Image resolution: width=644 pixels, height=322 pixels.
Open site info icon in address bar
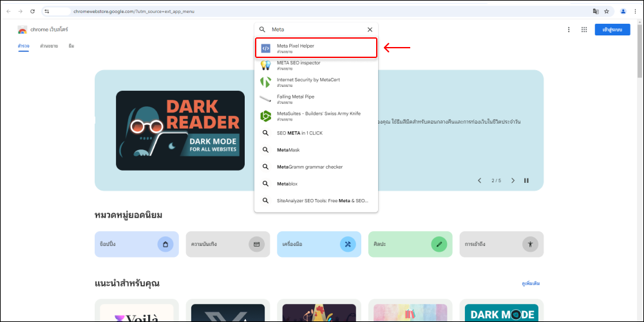click(47, 12)
